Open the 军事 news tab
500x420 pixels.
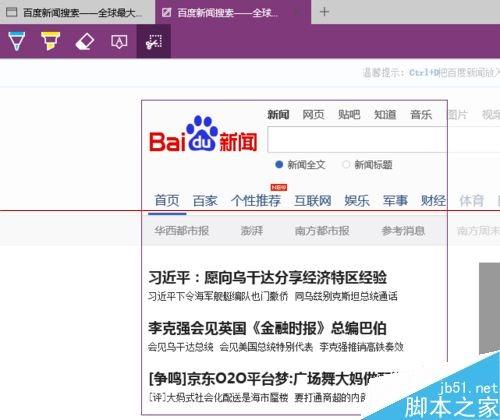[x=395, y=201]
